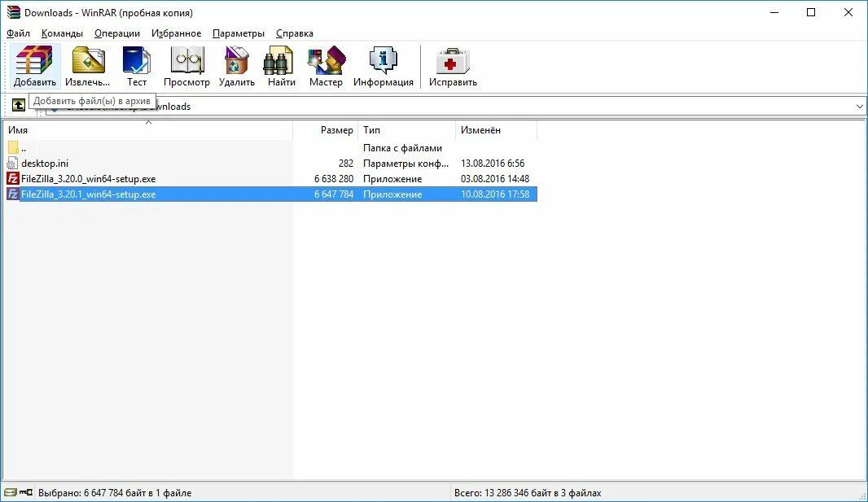Click the Удалить (Delete) toolbar icon
The height and width of the screenshot is (502, 868).
[236, 66]
